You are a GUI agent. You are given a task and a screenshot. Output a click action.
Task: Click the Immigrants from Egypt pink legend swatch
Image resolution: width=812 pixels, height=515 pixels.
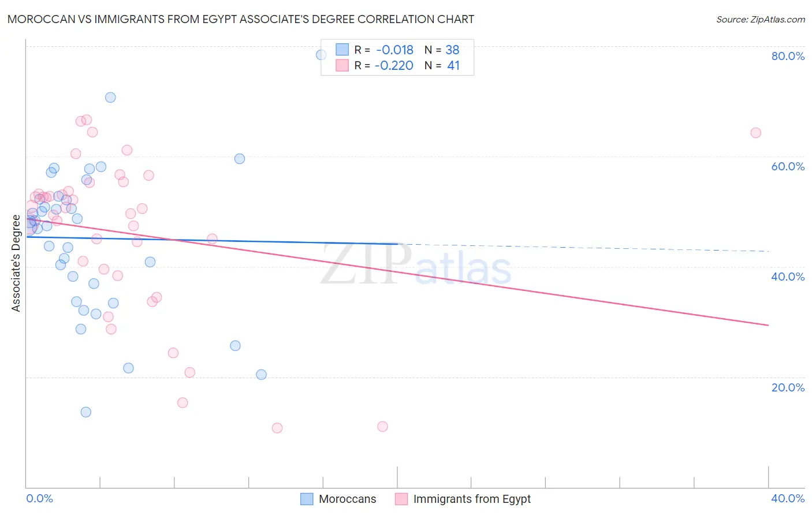[401, 499]
